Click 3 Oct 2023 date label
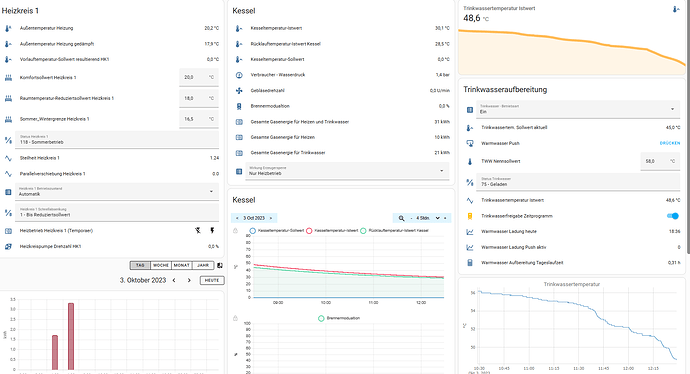Viewport: 690px width, 374px height. [254, 218]
